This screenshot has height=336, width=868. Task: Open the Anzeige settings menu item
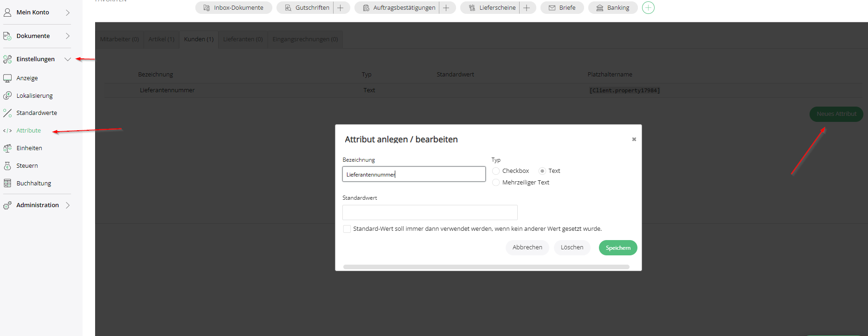click(x=27, y=78)
